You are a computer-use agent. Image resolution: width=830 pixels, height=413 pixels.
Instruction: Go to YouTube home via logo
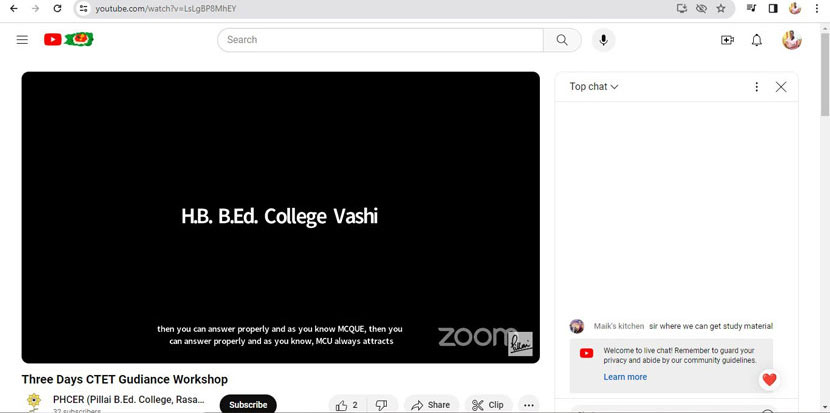point(69,39)
